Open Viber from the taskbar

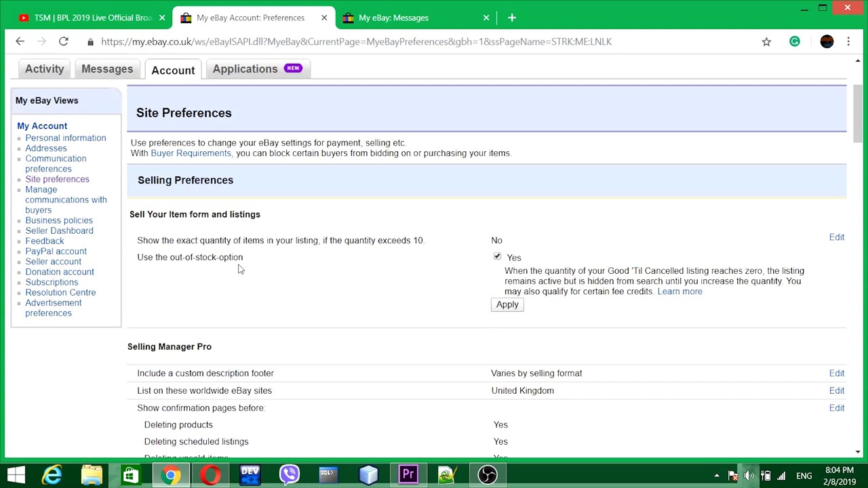(290, 474)
